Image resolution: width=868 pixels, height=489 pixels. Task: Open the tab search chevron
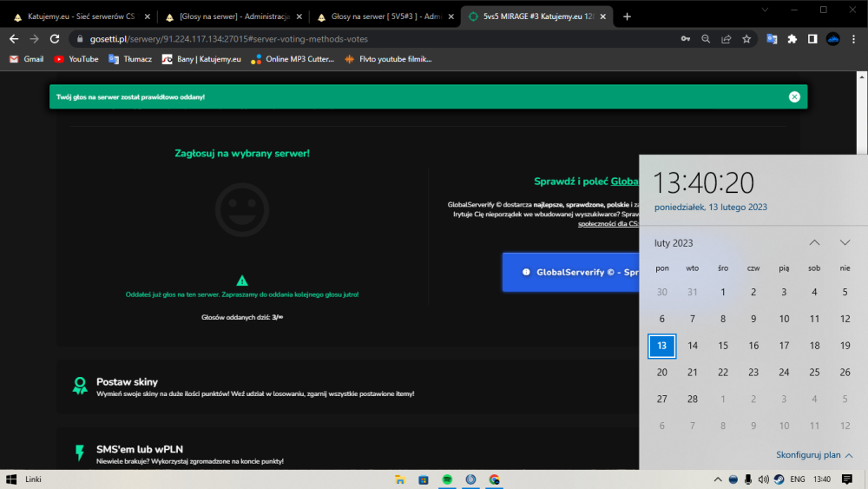(x=765, y=10)
